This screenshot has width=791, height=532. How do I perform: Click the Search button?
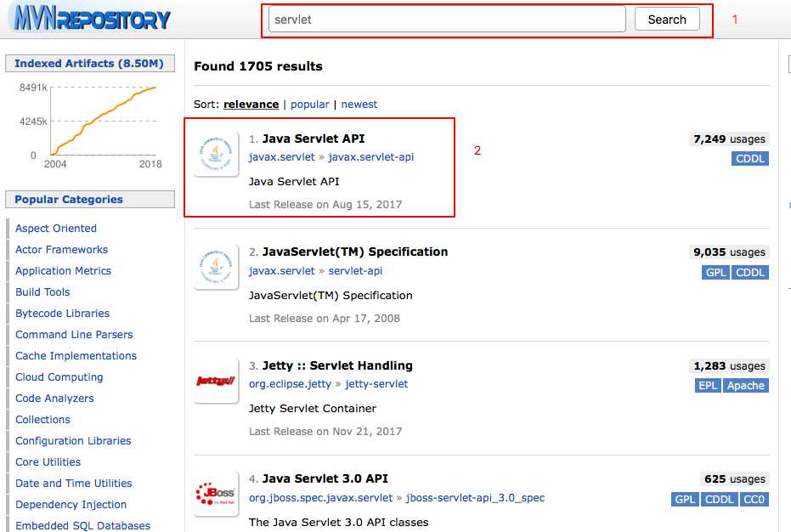pyautogui.click(x=667, y=20)
